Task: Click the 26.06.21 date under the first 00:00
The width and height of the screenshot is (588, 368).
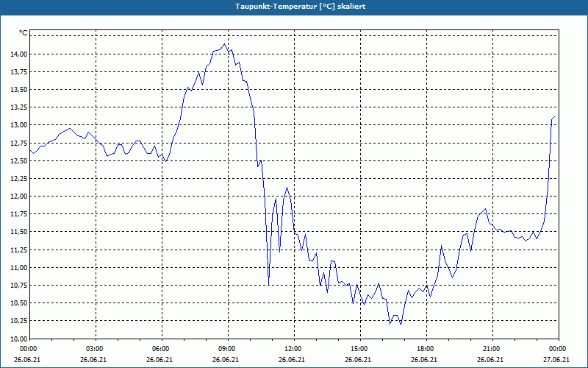Action: coord(27,360)
